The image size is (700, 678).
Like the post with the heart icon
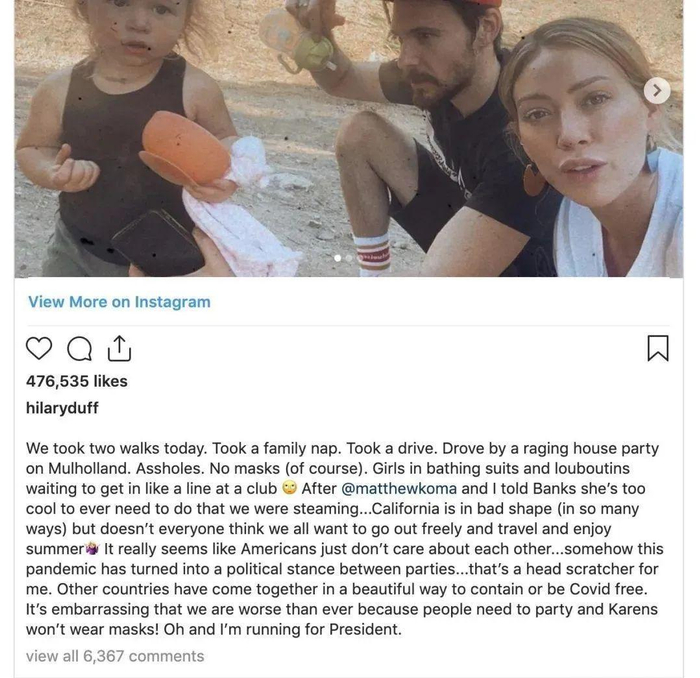click(x=38, y=348)
